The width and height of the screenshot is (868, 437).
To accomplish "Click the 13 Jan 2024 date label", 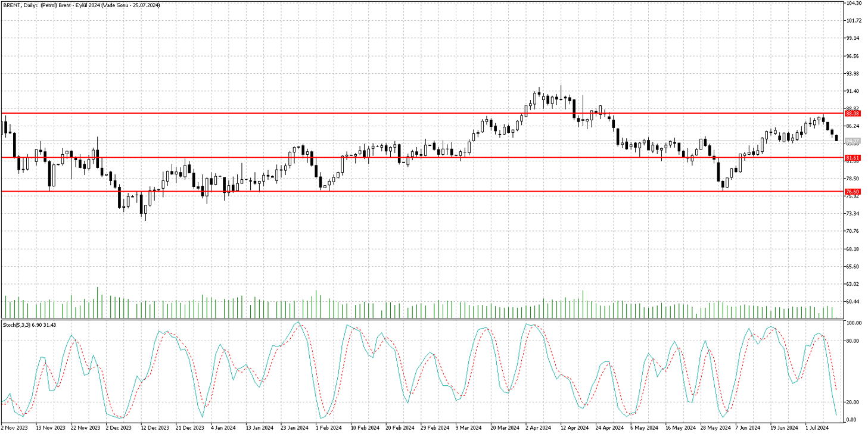I will click(260, 427).
